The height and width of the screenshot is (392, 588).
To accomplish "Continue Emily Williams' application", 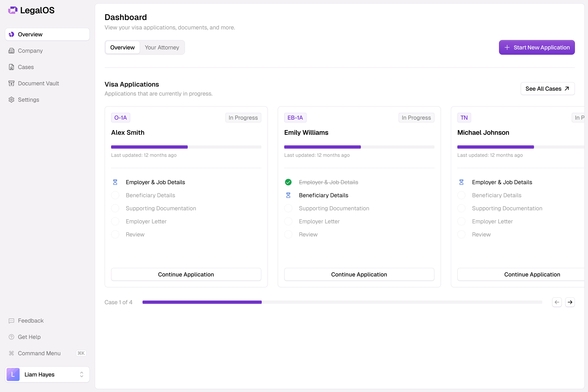I will (x=359, y=274).
